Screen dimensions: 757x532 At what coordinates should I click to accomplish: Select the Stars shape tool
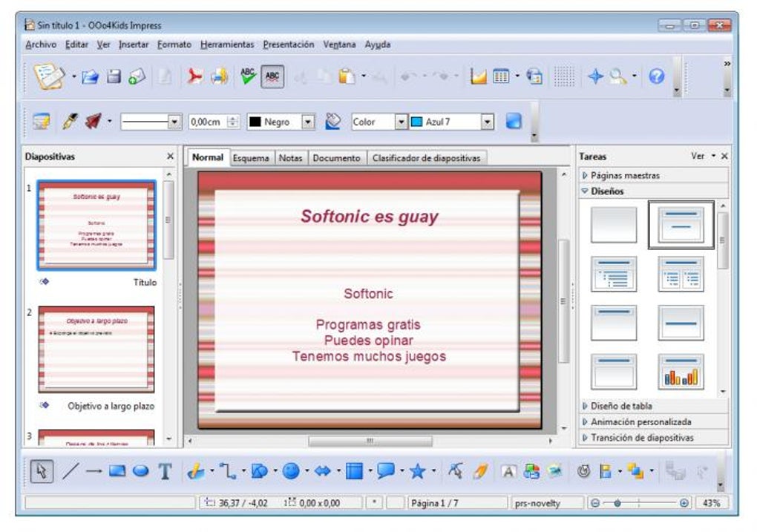point(418,471)
